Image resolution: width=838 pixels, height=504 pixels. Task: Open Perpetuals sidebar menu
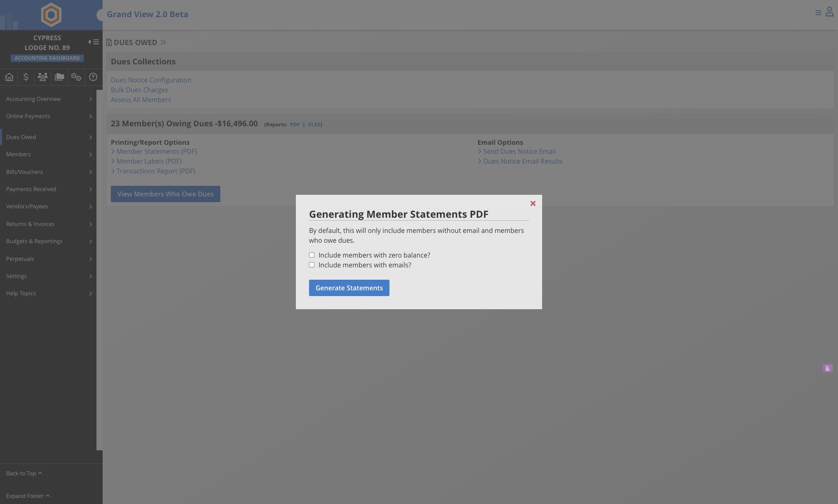(x=48, y=259)
